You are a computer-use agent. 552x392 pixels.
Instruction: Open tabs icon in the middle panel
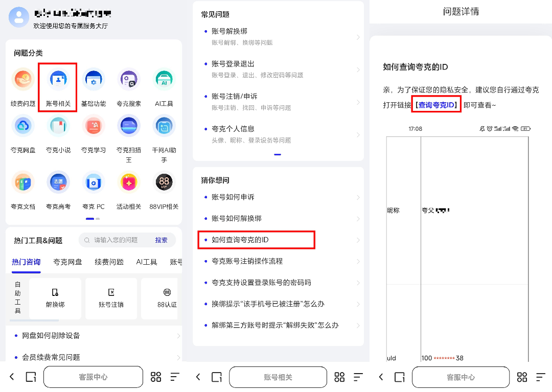click(217, 377)
